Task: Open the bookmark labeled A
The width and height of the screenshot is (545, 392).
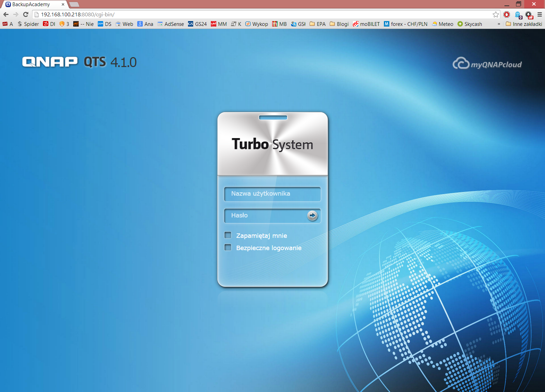Action: point(8,24)
